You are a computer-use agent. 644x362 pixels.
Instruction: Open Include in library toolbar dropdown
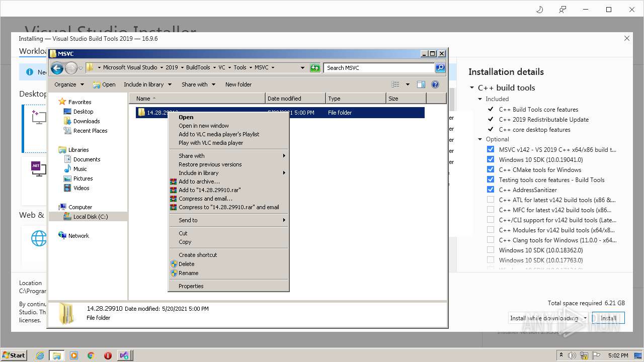coord(148,84)
